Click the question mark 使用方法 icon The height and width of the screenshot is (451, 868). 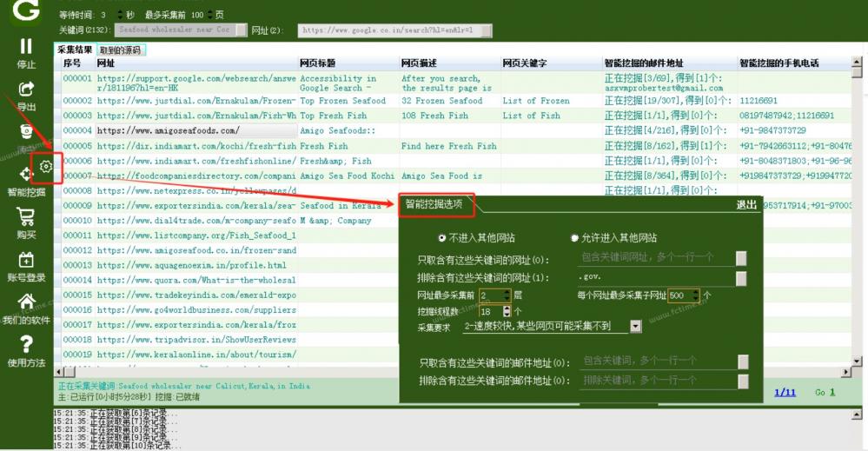[26, 345]
